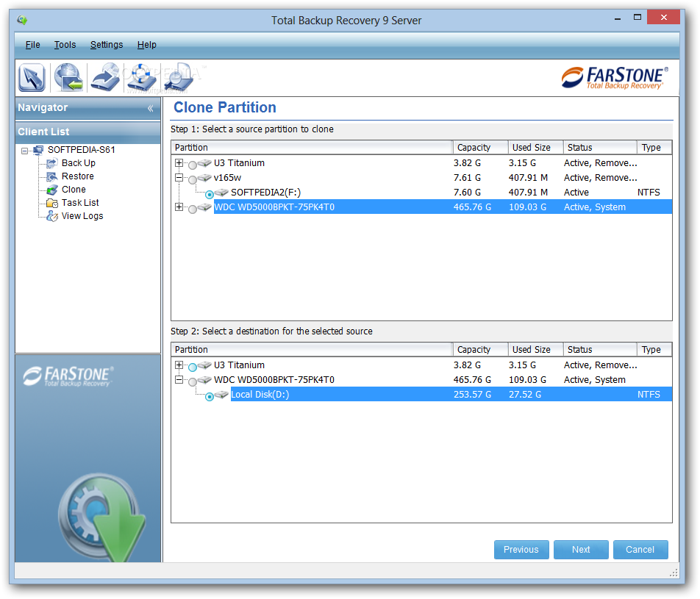The height and width of the screenshot is (599, 700).
Task: Open Restore in the client tree
Action: point(78,176)
